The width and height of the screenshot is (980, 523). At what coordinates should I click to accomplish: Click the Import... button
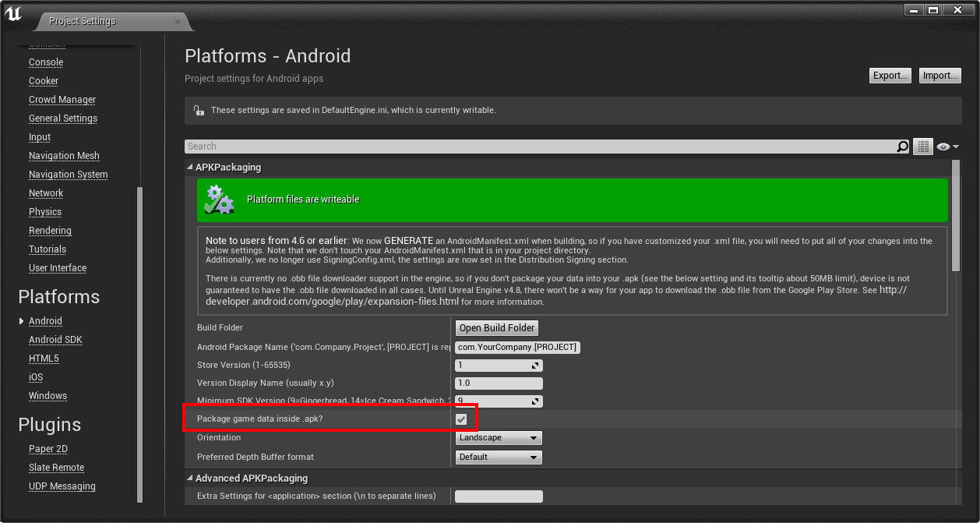pos(940,76)
